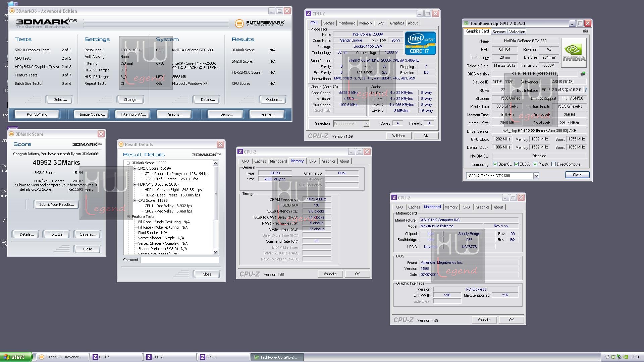644x362 pixels.
Task: Click Save as button in 3DMark Score
Action: [88, 234]
